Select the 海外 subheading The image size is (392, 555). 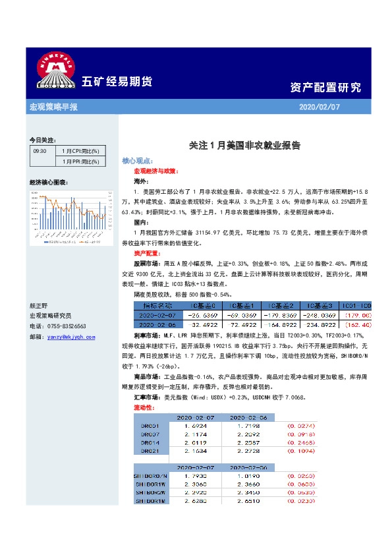coord(141,181)
